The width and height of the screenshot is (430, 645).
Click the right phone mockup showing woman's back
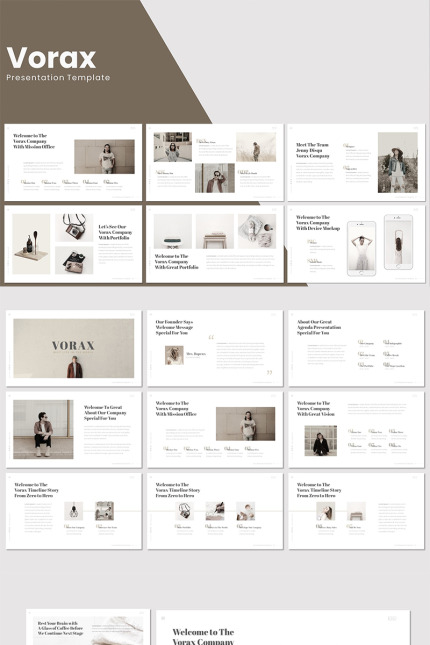pos(398,242)
